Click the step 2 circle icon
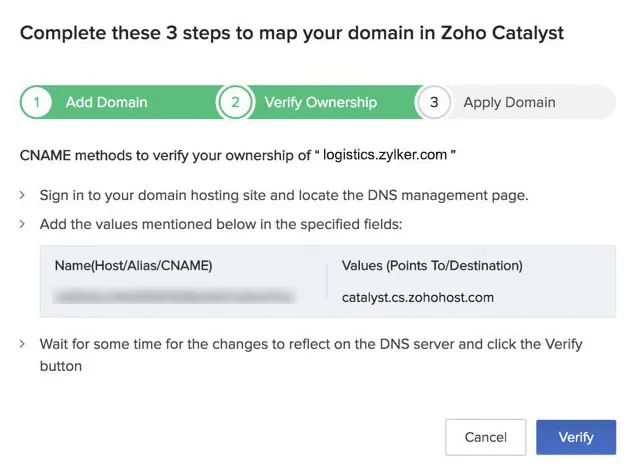The height and width of the screenshot is (476, 638). pos(235,102)
